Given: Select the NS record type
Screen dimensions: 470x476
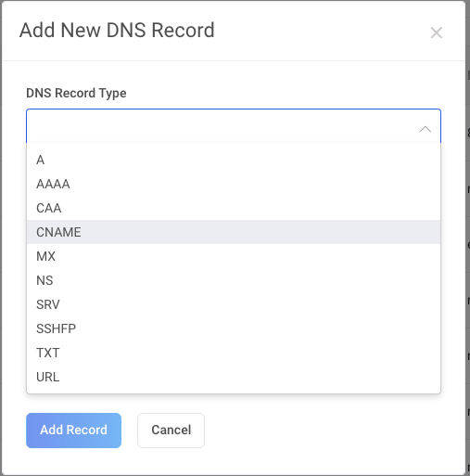Looking at the screenshot, I should [234, 280].
